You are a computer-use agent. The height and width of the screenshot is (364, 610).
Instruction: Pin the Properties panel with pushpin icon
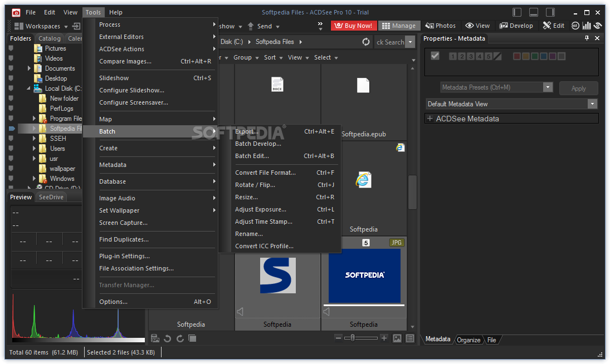(587, 38)
